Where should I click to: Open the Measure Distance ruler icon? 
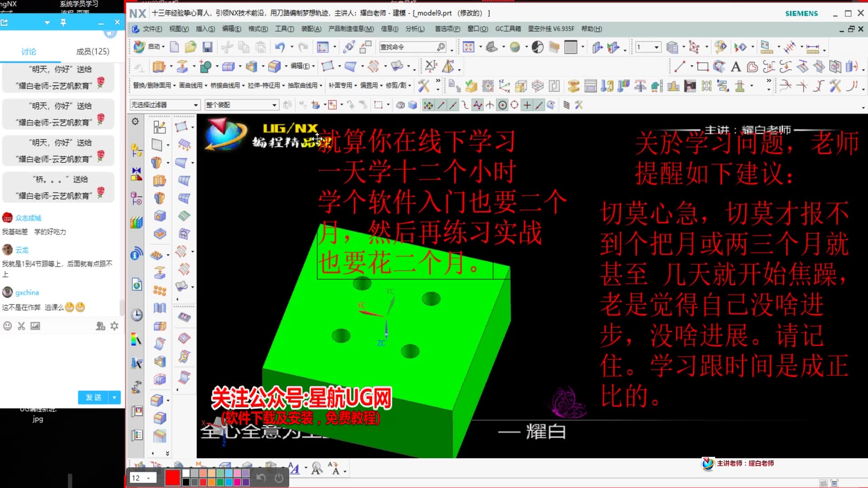[x=812, y=48]
